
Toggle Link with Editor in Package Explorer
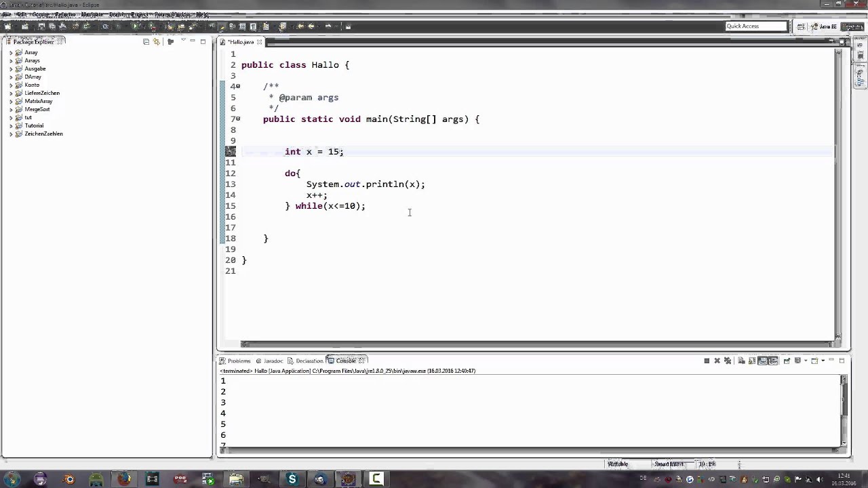[x=157, y=41]
